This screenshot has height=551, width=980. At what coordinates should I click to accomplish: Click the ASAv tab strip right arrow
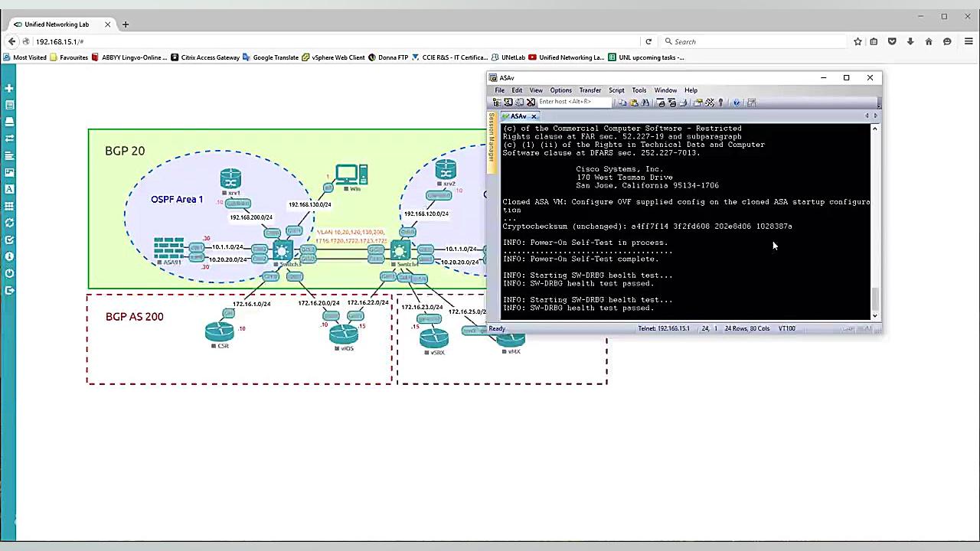tap(876, 116)
